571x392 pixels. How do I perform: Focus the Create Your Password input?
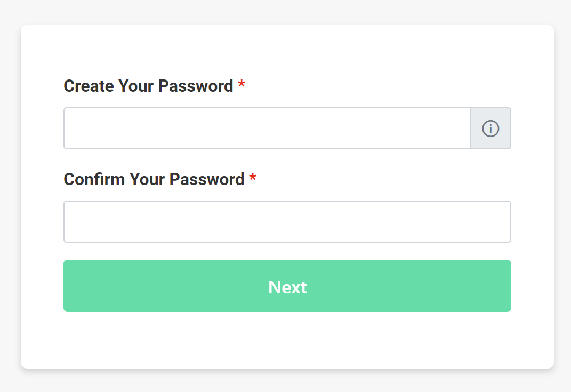pos(267,129)
